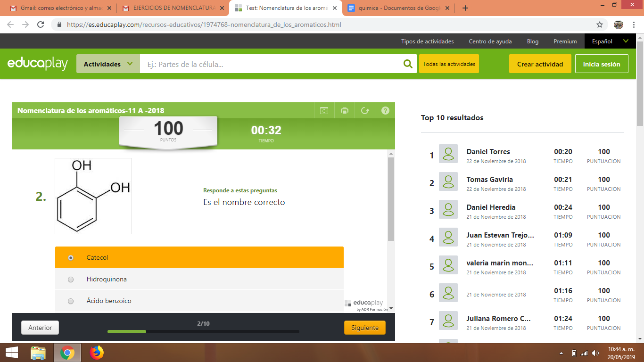Image resolution: width=644 pixels, height=362 pixels.
Task: Click the catechol molecule image
Action: (x=93, y=196)
